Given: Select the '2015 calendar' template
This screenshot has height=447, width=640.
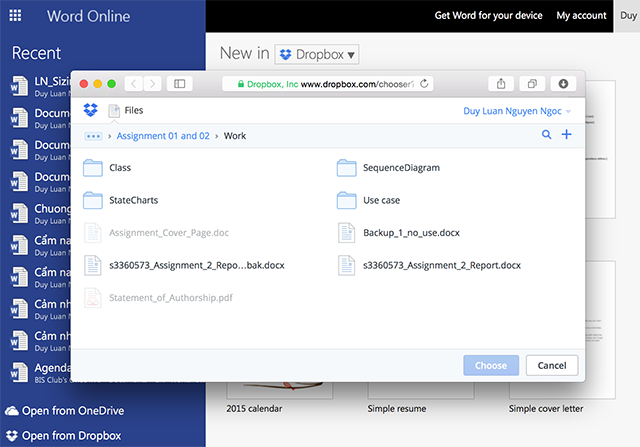Looking at the screenshot, I should pyautogui.click(x=254, y=409).
